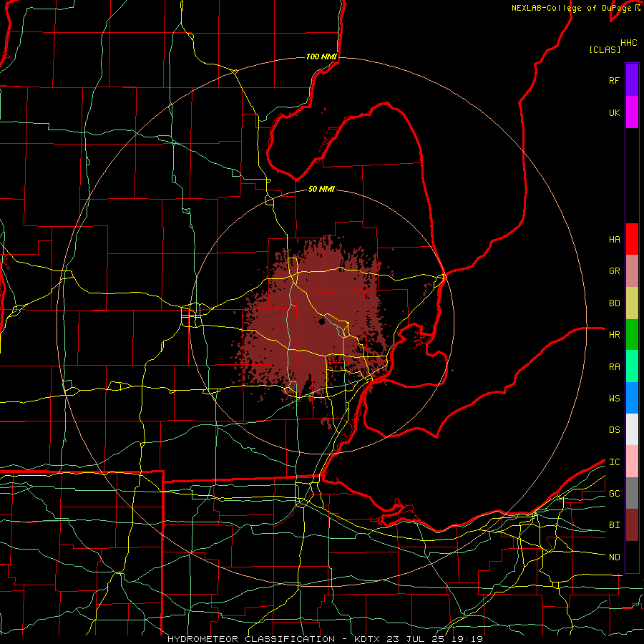The width and height of the screenshot is (644, 644).
Task: Click the BI dark red legend swatch
Action: (x=632, y=525)
